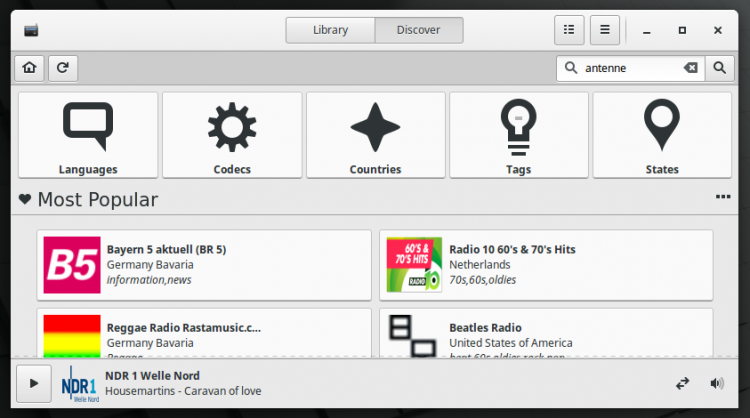Open the list view options button
The image size is (750, 418).
point(569,30)
